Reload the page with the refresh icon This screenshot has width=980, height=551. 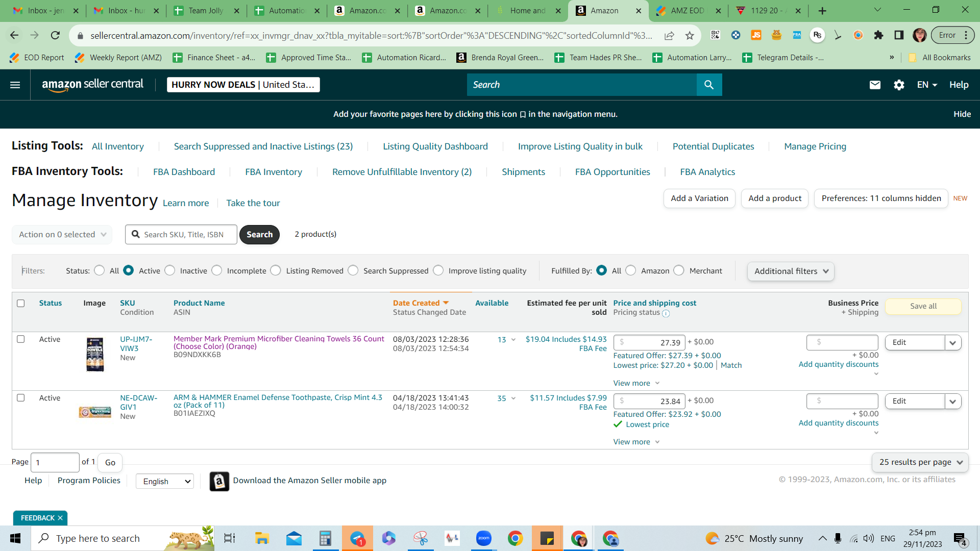click(55, 35)
